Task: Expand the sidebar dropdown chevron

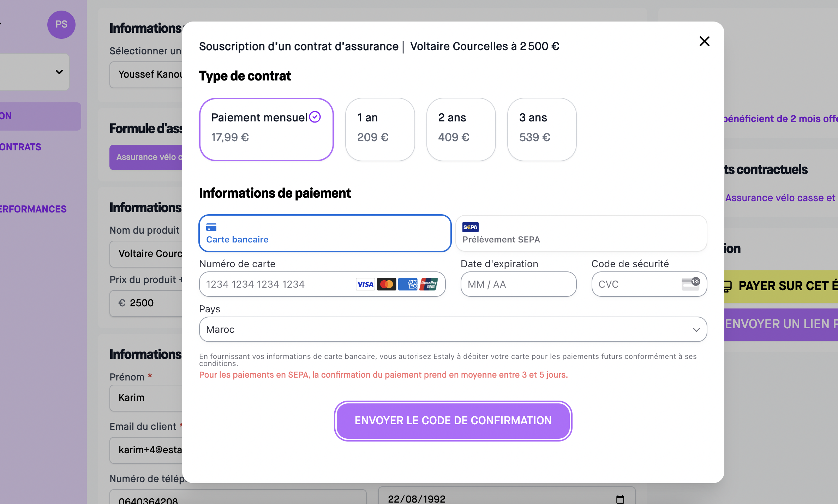Action: 59,72
